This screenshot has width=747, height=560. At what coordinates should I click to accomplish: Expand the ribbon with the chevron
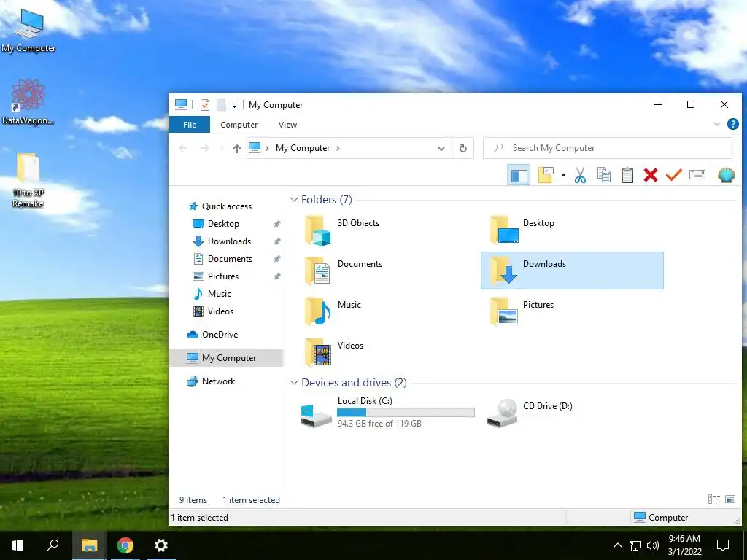[x=716, y=124]
